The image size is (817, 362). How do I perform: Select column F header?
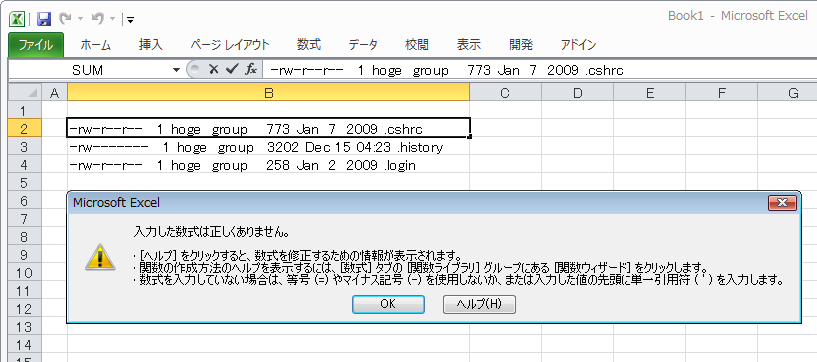[722, 93]
